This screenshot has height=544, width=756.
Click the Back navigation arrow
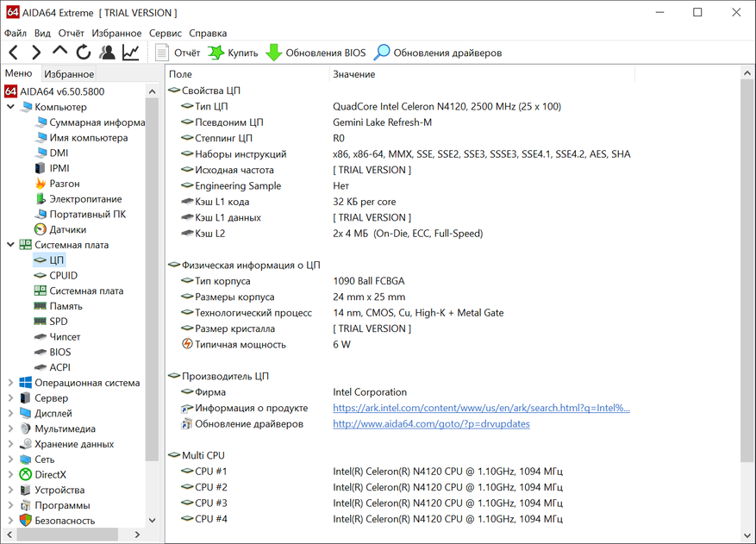(14, 53)
